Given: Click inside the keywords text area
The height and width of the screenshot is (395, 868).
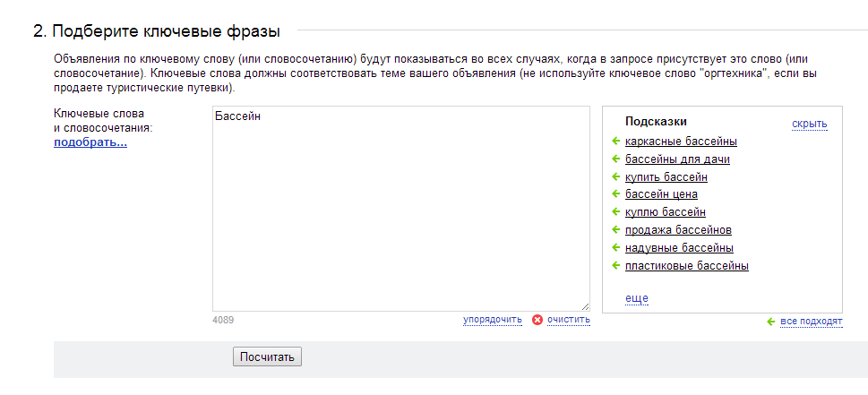Looking at the screenshot, I should click(x=401, y=209).
